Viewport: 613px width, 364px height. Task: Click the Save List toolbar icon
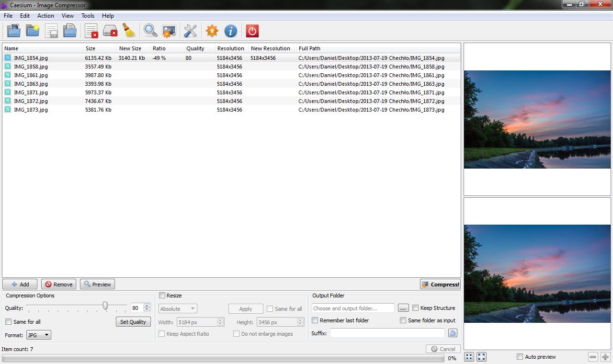(x=51, y=31)
